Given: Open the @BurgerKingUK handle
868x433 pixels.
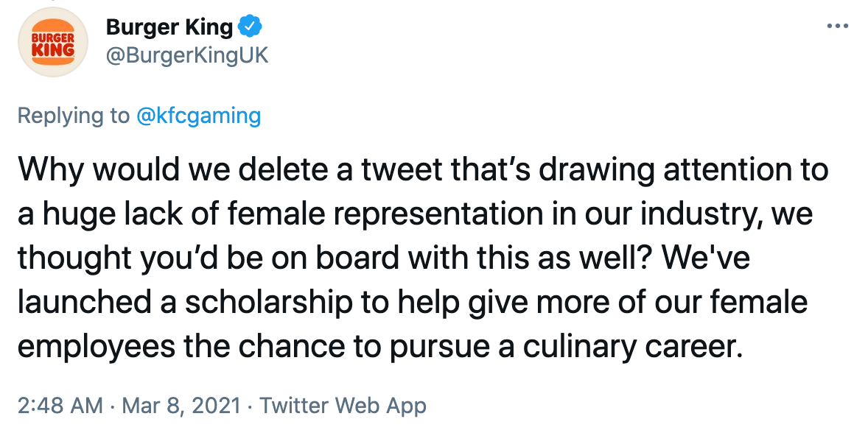Looking at the screenshot, I should click(x=187, y=56).
